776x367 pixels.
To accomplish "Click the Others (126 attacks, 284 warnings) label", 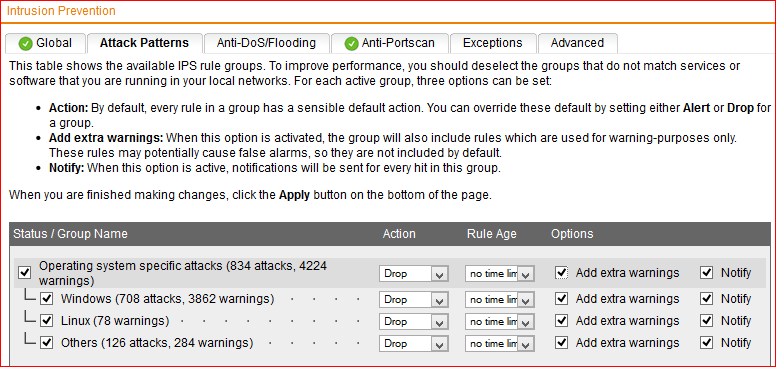I will click(157, 343).
